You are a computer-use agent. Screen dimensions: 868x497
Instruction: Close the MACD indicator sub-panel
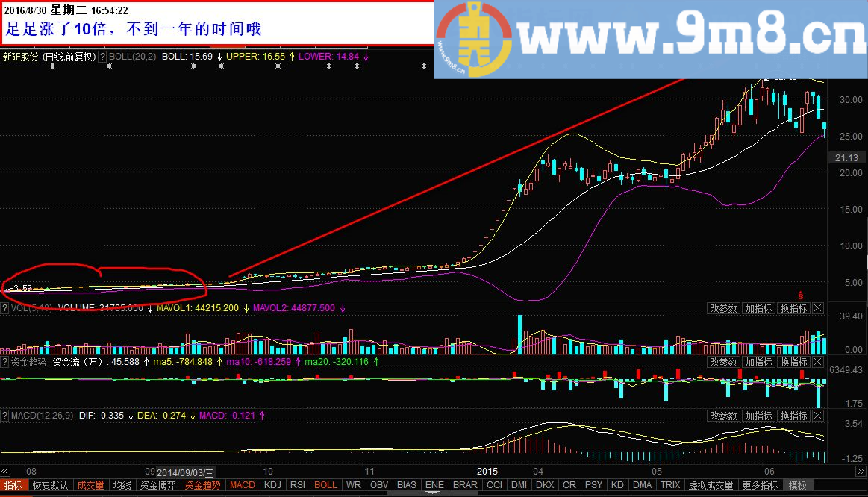coord(817,416)
